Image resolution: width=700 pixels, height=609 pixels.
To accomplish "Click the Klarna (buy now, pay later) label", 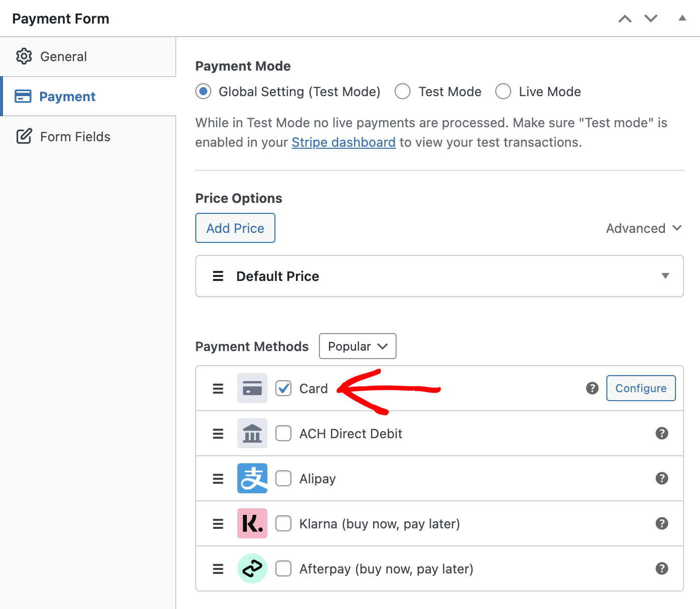I will (380, 524).
